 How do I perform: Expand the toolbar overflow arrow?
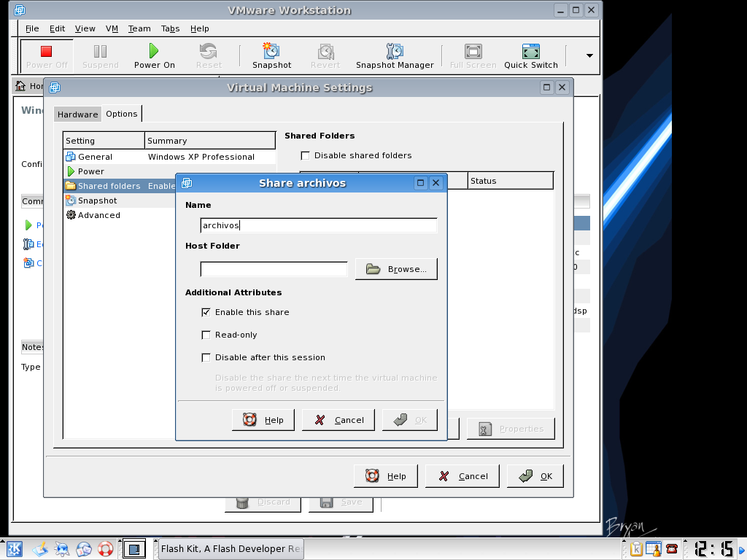point(589,55)
